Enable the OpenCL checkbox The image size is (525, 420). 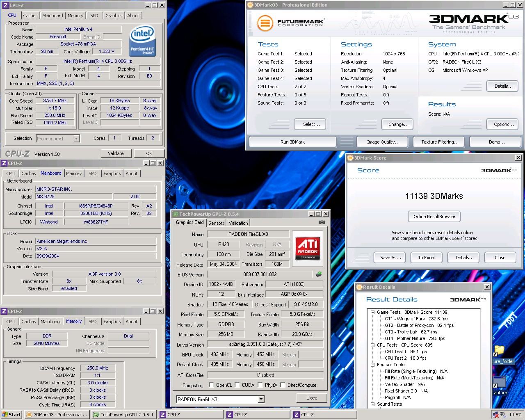(x=211, y=385)
